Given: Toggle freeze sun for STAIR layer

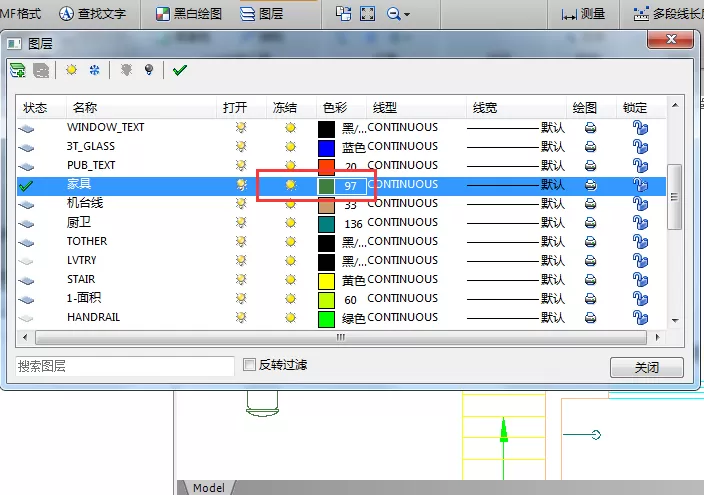Looking at the screenshot, I should point(290,280).
